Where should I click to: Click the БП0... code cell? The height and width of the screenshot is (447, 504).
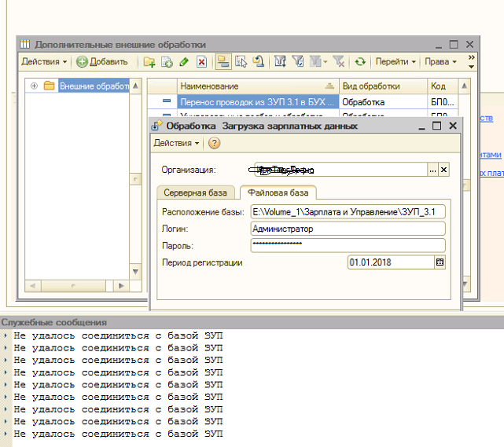(x=443, y=102)
